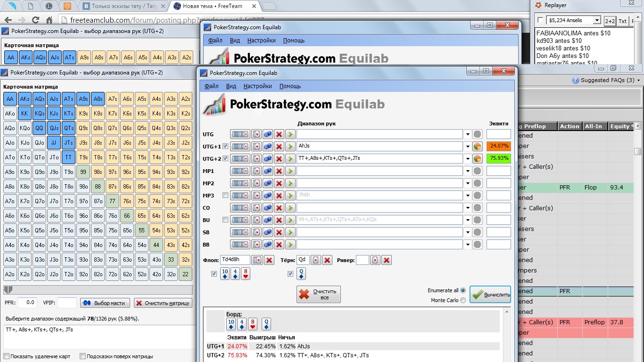Open the turn card picker icon

[x=316, y=260]
